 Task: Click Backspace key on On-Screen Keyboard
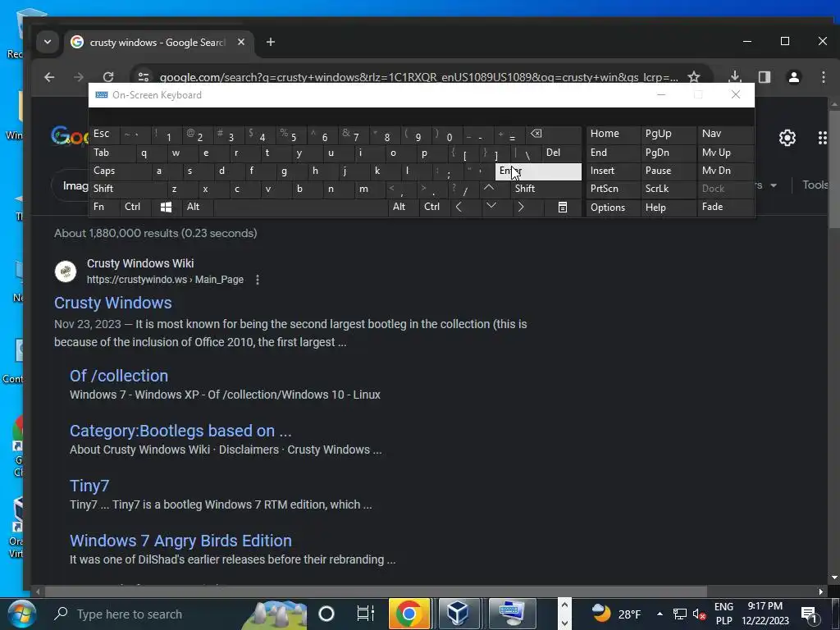(554, 134)
